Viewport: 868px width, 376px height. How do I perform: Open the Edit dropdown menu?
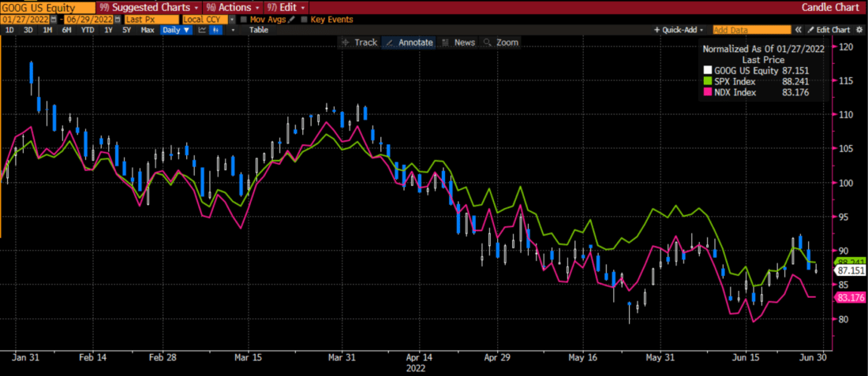[x=286, y=8]
